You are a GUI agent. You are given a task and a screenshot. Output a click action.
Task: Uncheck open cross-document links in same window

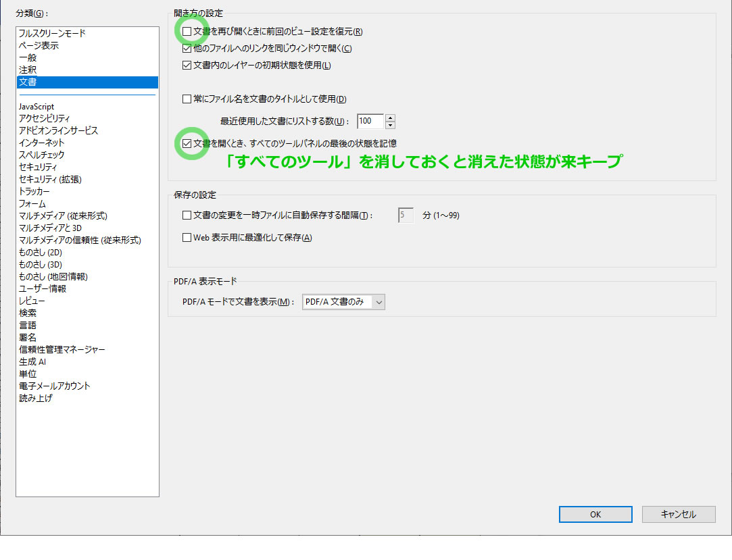187,49
